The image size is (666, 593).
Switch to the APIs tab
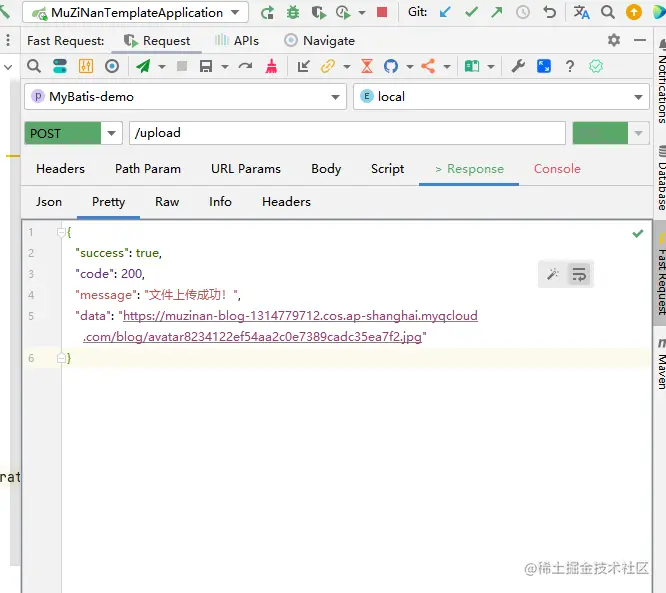coord(237,41)
